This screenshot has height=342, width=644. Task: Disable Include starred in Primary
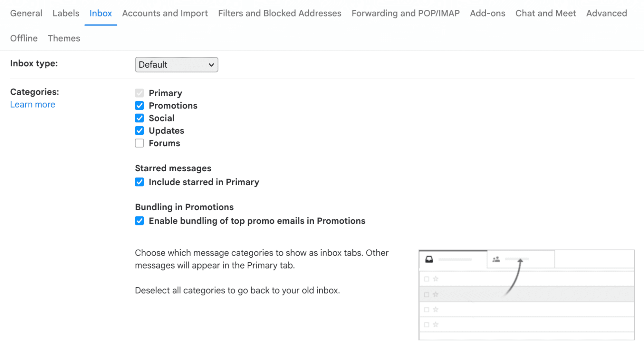click(x=139, y=182)
